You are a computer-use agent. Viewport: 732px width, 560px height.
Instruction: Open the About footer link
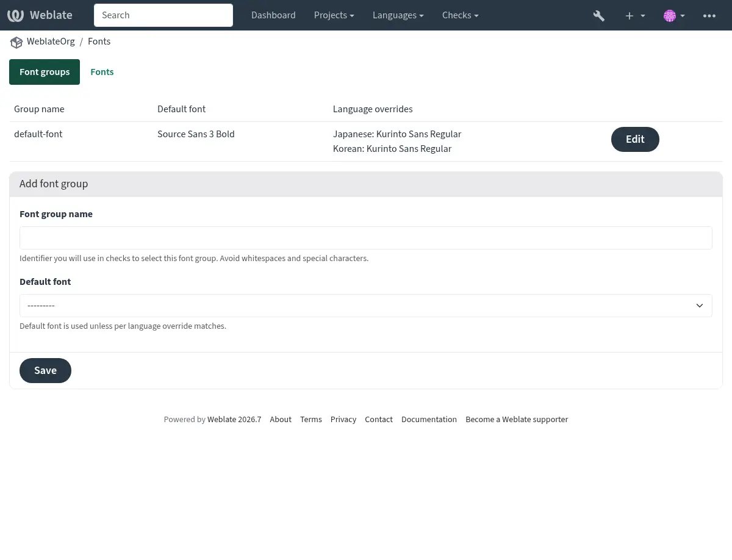[281, 420]
